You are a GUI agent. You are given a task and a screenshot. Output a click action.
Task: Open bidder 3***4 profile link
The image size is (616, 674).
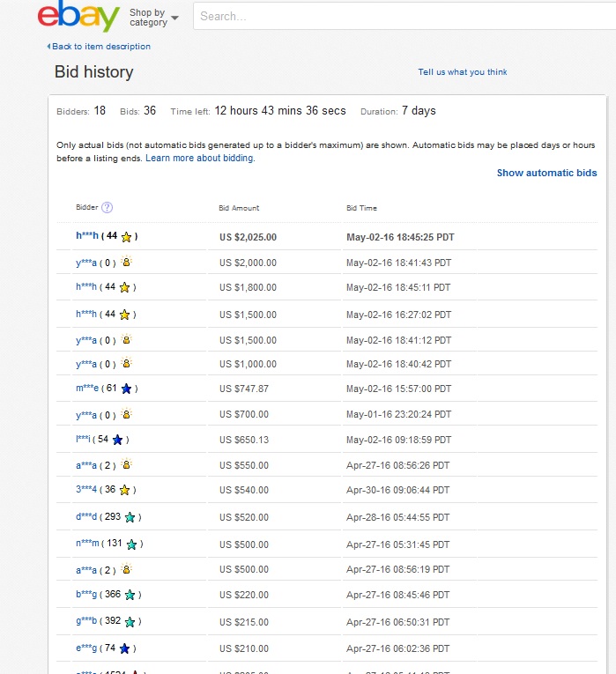pos(86,490)
